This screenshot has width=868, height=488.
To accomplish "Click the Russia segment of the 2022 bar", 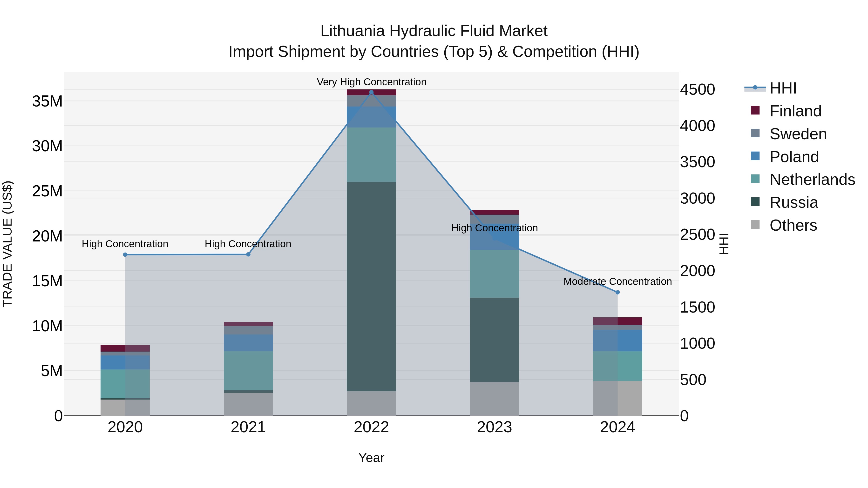I will (x=371, y=287).
